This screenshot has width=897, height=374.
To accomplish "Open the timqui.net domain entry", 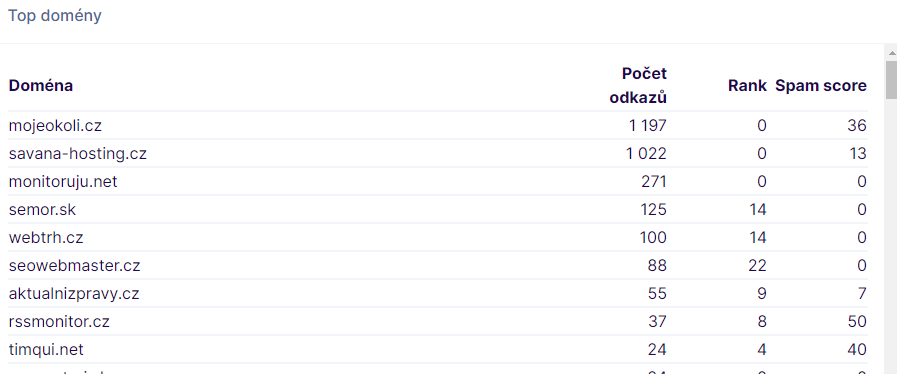I will (46, 350).
